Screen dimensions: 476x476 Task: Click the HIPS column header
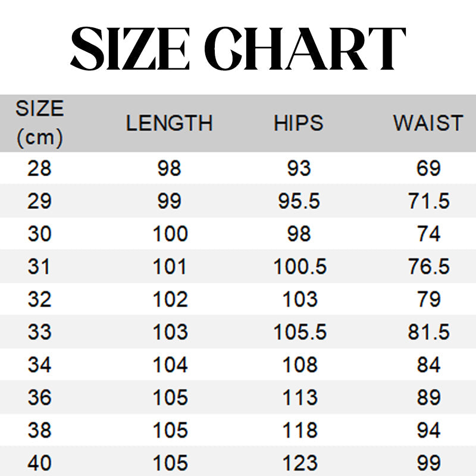(x=299, y=123)
